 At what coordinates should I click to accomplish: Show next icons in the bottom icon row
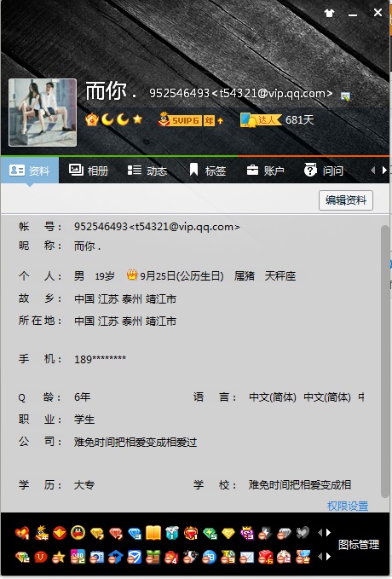pyautogui.click(x=328, y=557)
